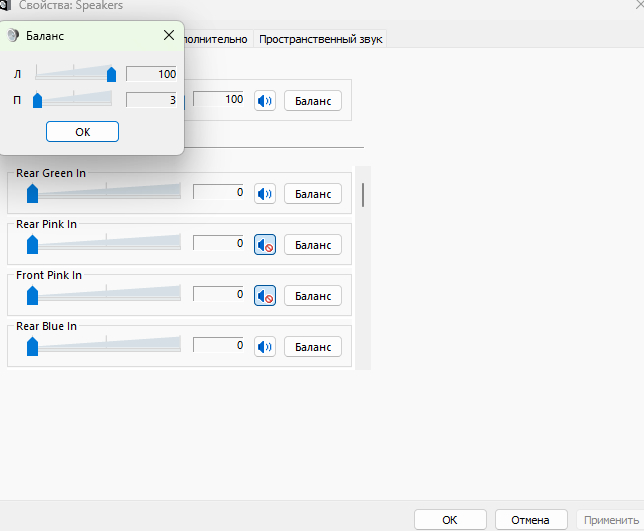Close the Баланс popup with X
644x531 pixels.
168,36
